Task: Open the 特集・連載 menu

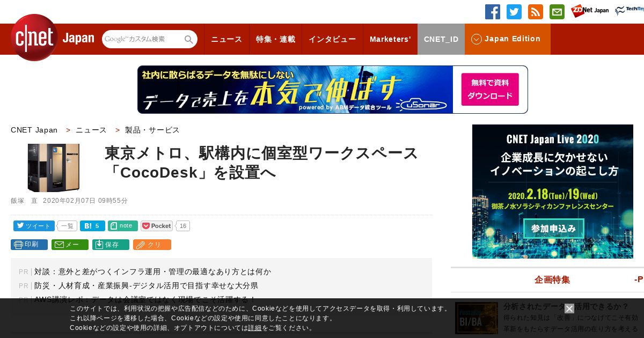Action: tap(275, 39)
